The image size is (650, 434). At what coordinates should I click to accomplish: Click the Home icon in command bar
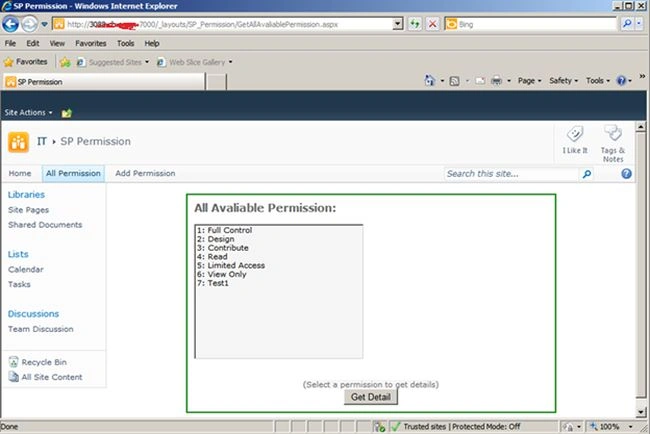429,80
